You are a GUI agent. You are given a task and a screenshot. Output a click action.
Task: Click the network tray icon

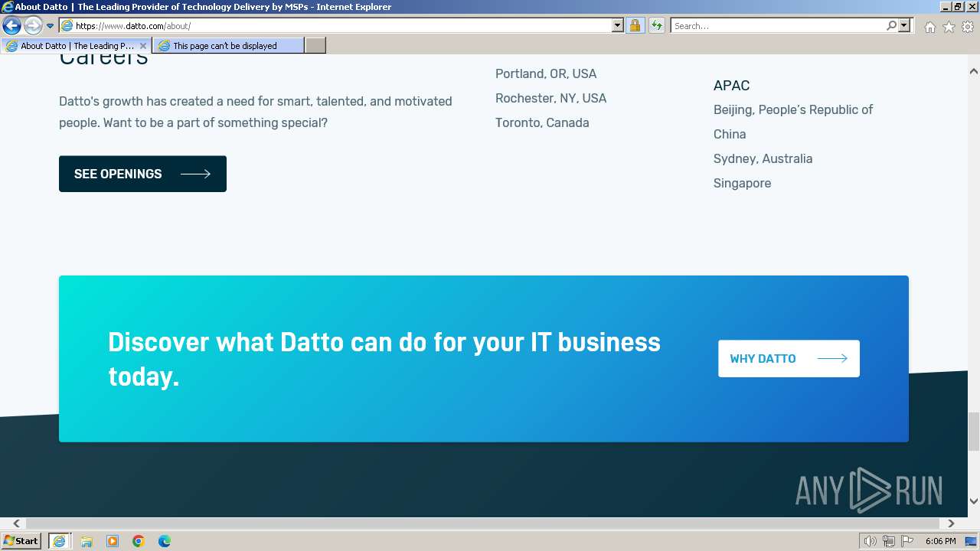coord(889,541)
